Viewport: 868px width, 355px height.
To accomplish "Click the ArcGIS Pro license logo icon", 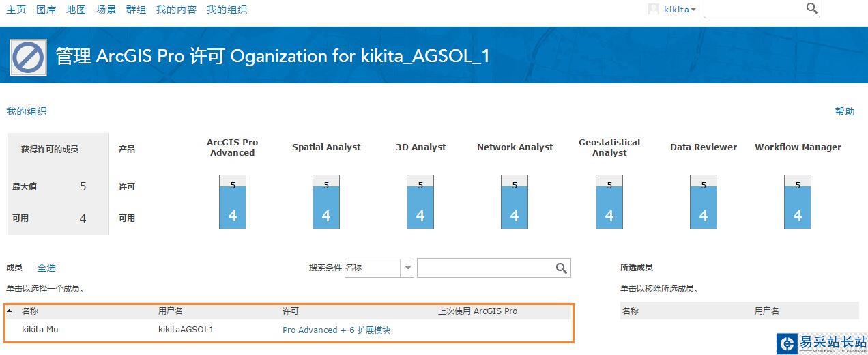I will [28, 57].
